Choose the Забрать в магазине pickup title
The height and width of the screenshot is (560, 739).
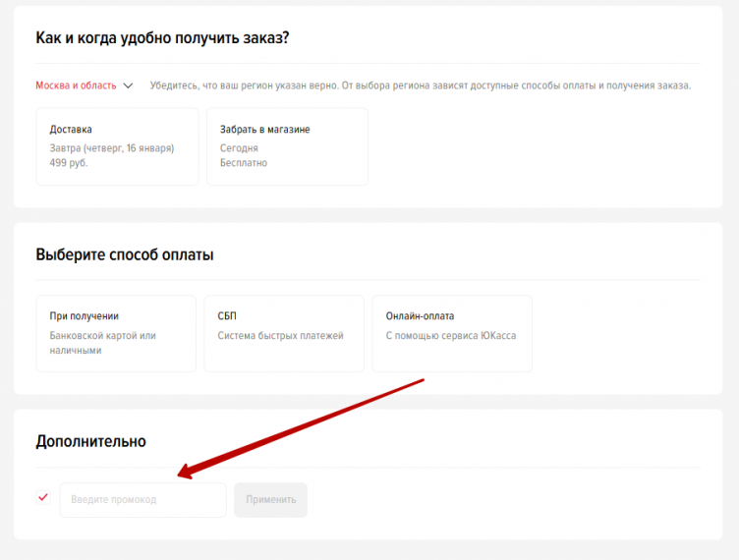tap(264, 130)
